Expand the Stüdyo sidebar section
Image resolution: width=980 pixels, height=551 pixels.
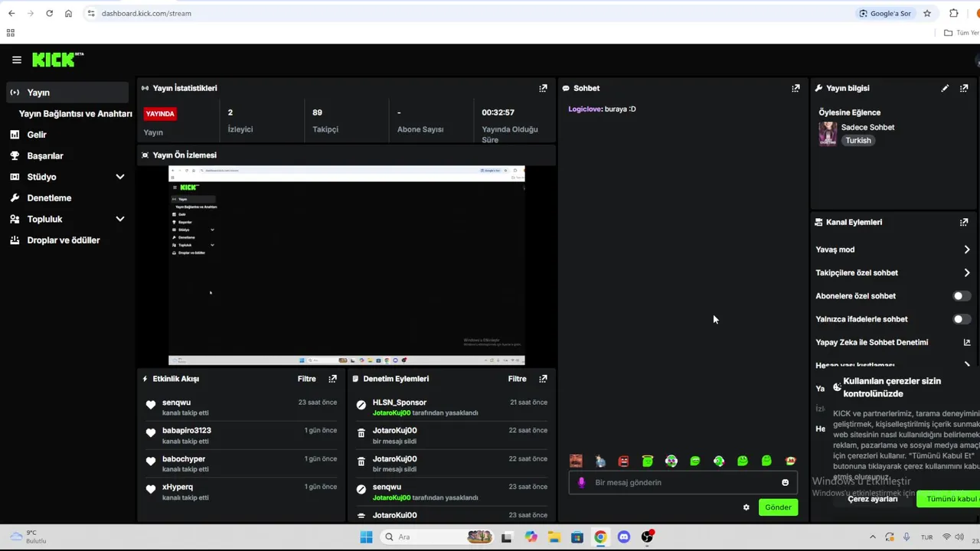119,177
